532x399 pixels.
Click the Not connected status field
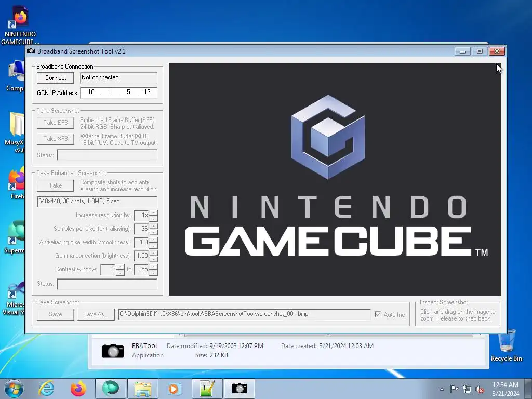119,78
